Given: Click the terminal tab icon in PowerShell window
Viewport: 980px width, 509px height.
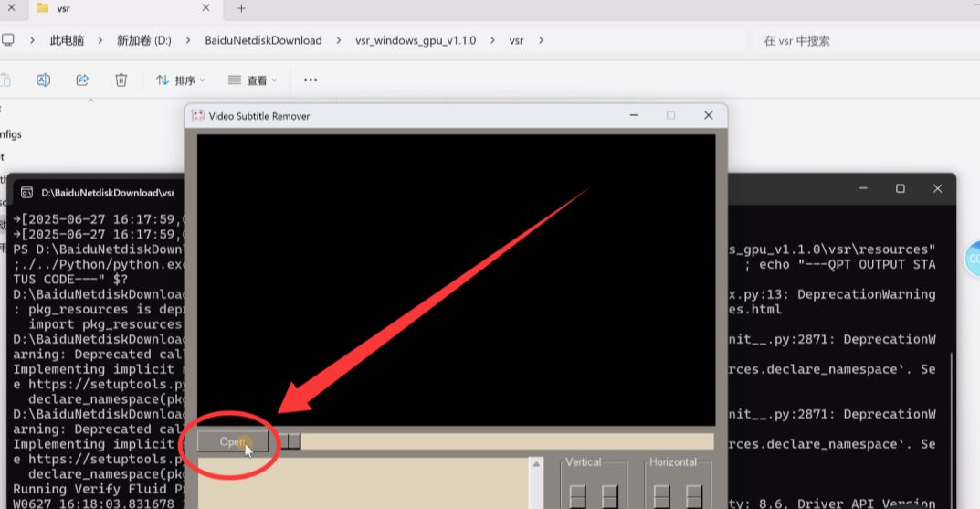Looking at the screenshot, I should coord(26,193).
